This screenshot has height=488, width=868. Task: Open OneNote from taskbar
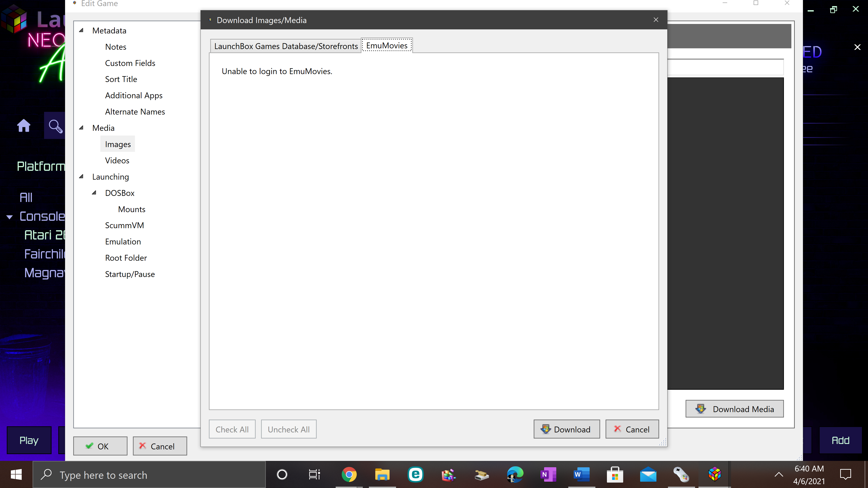[548, 474]
